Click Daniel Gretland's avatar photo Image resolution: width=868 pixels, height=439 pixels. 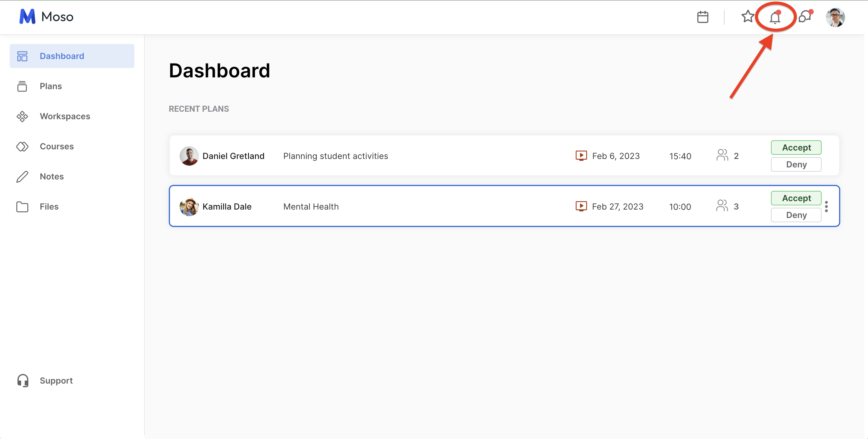click(189, 156)
